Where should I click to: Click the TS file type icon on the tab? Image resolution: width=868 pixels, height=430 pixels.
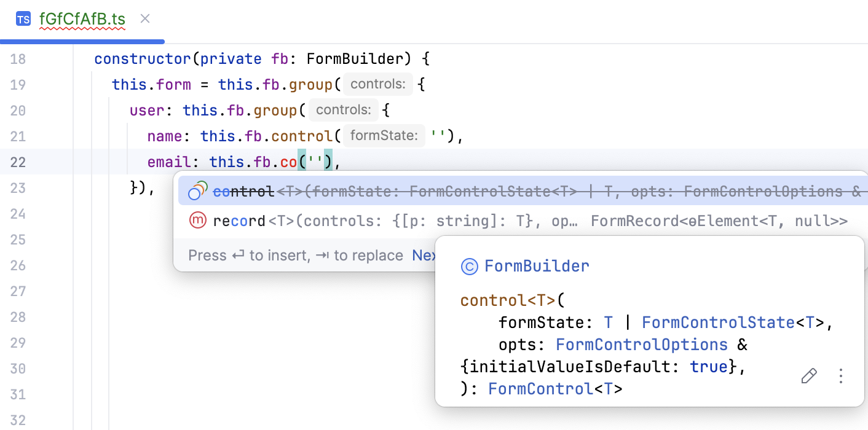pos(23,18)
